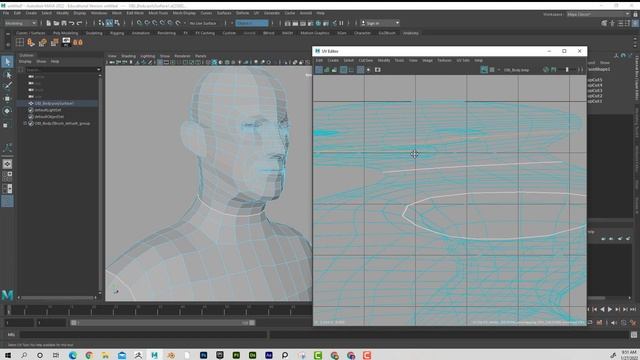Viewport: 640px width, 360px height.
Task: Toggle UV Editor texture image display icon
Action: coord(484,70)
